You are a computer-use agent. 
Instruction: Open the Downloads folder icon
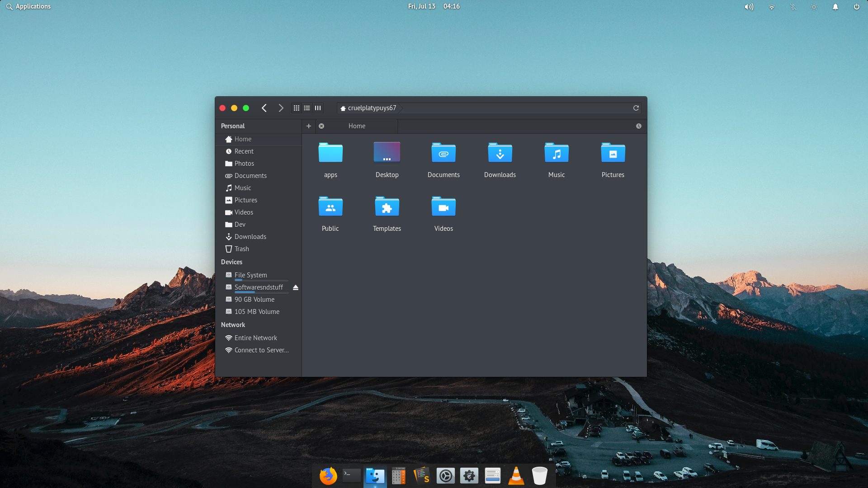click(x=500, y=160)
